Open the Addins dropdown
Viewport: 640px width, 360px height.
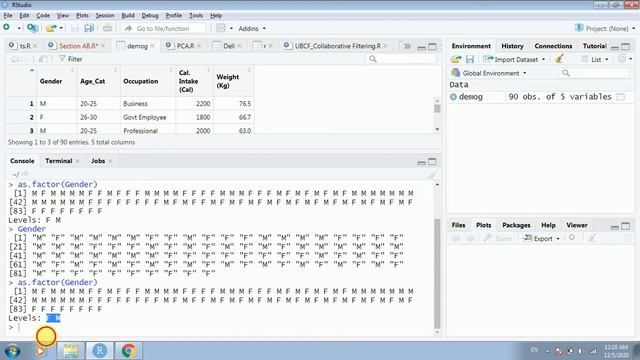(252, 29)
